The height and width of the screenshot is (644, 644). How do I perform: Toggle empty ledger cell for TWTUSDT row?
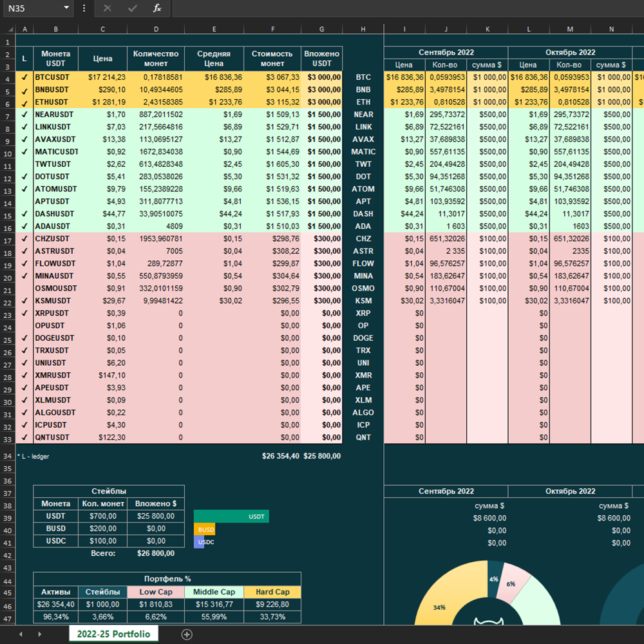[24, 164]
